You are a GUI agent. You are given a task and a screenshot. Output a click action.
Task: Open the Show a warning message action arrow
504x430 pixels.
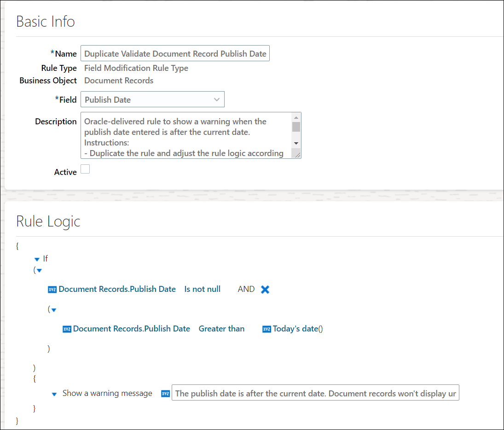pyautogui.click(x=54, y=394)
